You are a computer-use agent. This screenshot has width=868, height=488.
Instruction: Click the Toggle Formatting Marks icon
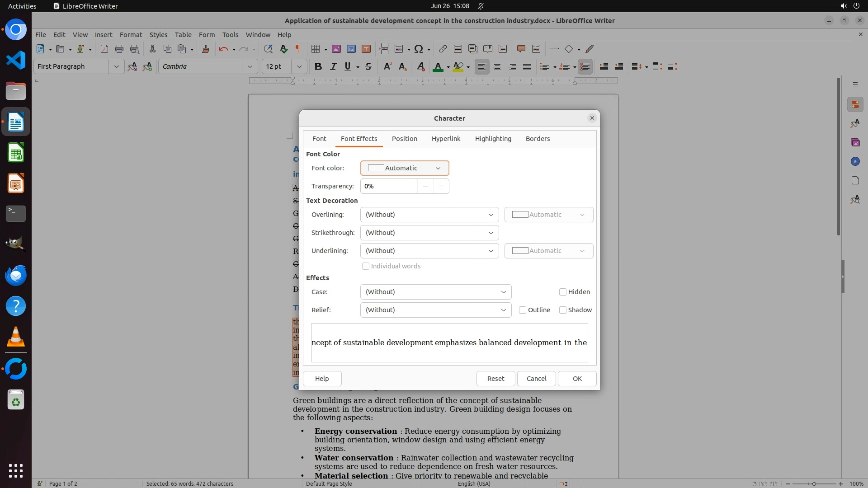coord(298,49)
